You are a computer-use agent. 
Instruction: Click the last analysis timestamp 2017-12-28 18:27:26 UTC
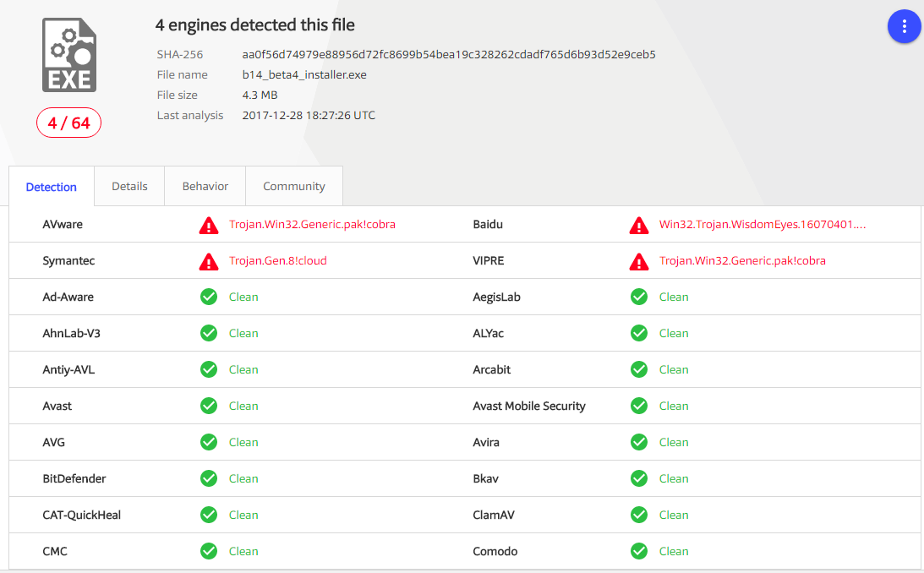pos(309,116)
